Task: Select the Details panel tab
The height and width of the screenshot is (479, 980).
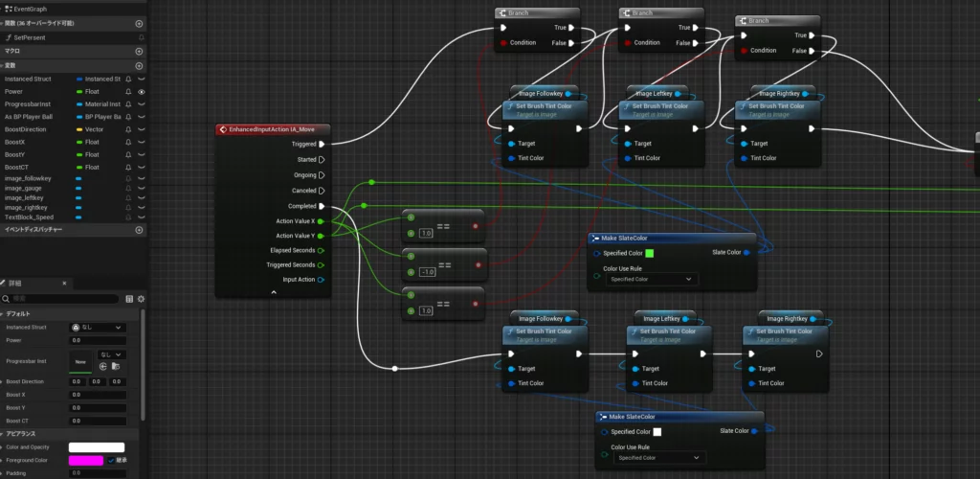Action: pyautogui.click(x=29, y=285)
